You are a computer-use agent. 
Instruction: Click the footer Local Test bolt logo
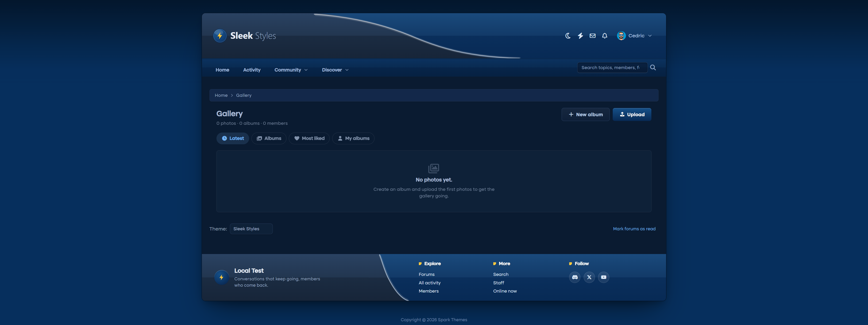click(221, 278)
